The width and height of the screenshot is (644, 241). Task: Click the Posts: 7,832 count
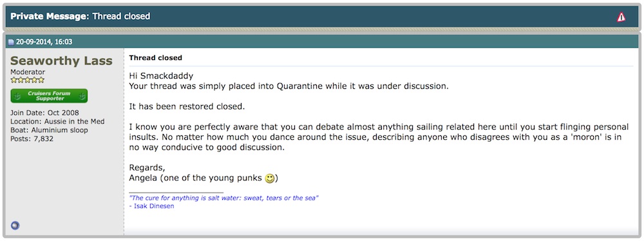(x=32, y=139)
